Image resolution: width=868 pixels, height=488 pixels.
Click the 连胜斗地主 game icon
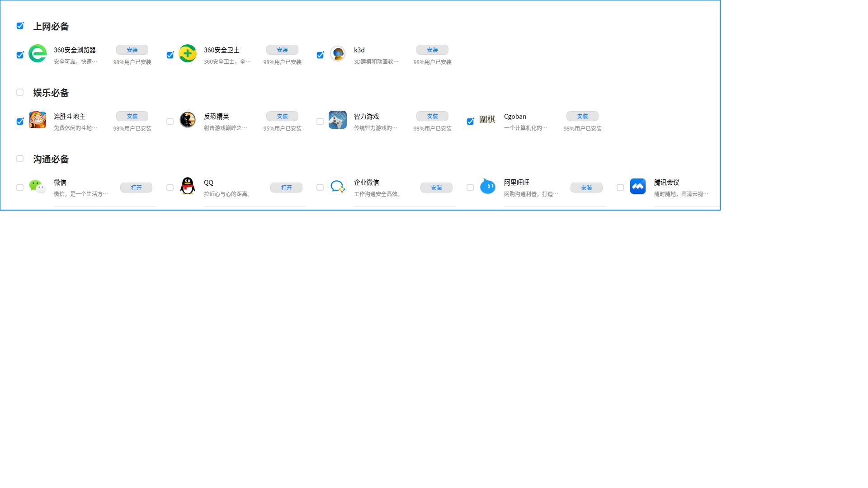pos(38,120)
